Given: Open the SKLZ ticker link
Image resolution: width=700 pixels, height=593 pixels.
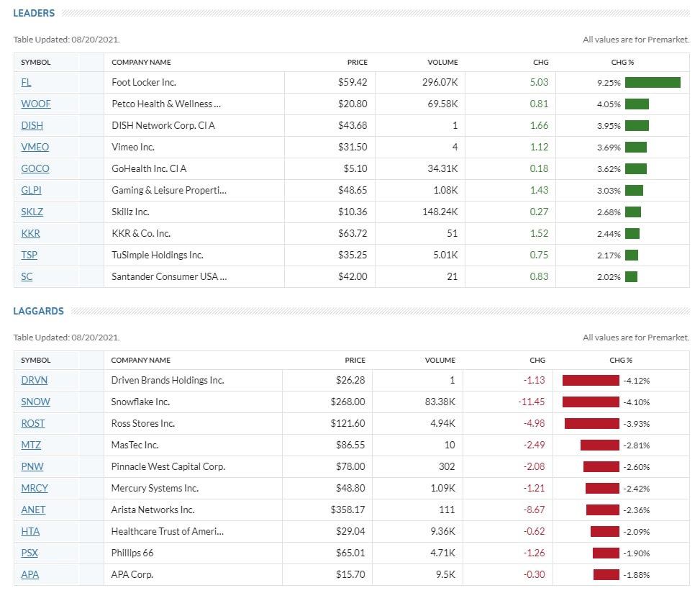Looking at the screenshot, I should tap(32, 212).
